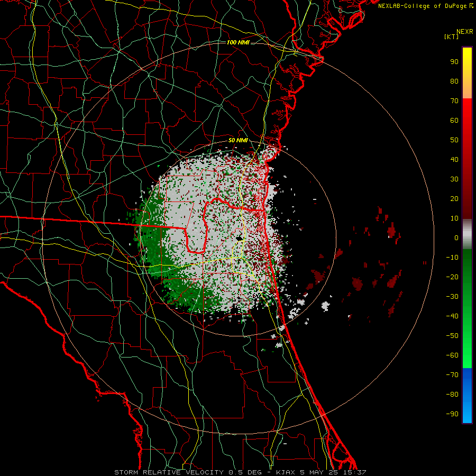This screenshot has width=476, height=476.
Task: Click the 70 tick label on scale
Action: (x=454, y=101)
